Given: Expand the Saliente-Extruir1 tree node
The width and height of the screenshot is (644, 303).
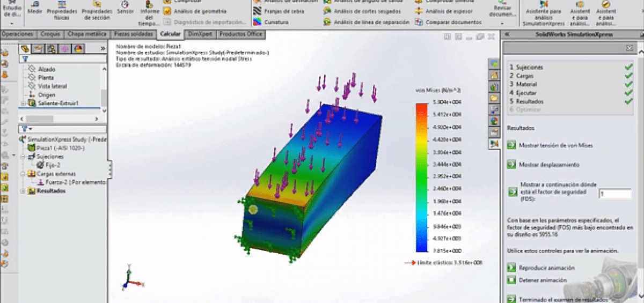Looking at the screenshot, I should (x=23, y=103).
